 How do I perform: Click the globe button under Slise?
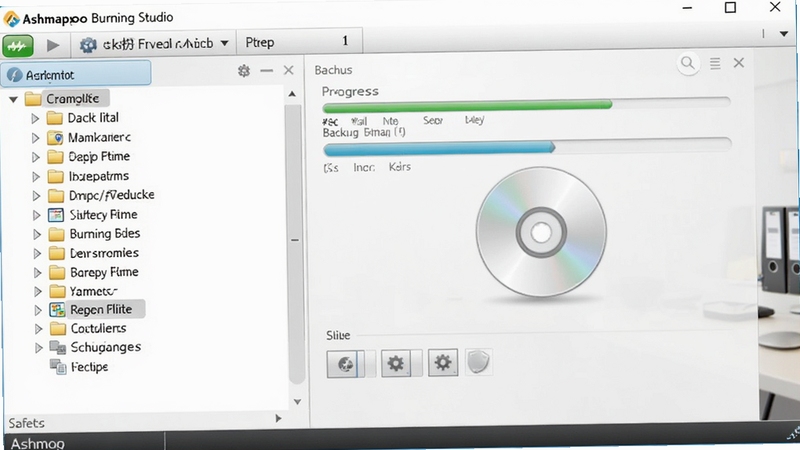pyautogui.click(x=345, y=364)
